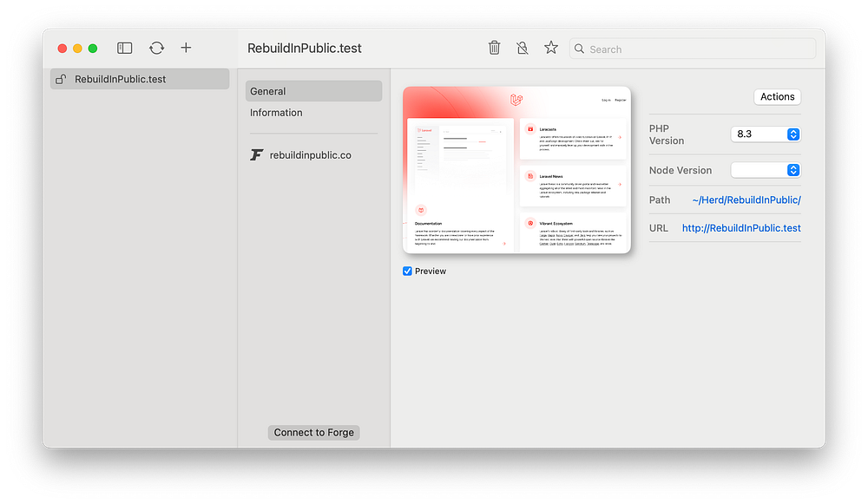Click the refresh sync arrows icon
868x504 pixels.
click(x=156, y=48)
